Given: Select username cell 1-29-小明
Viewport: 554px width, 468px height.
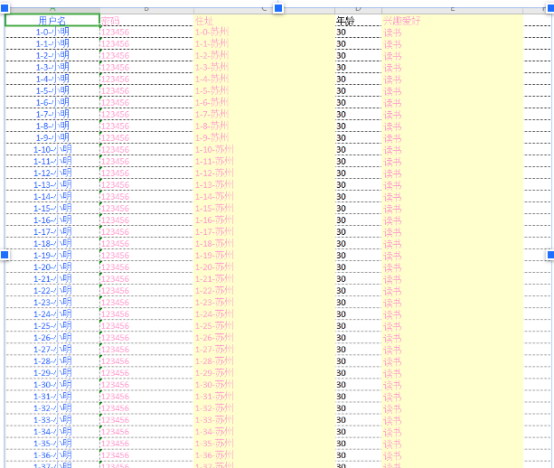Looking at the screenshot, I should coord(52,373).
